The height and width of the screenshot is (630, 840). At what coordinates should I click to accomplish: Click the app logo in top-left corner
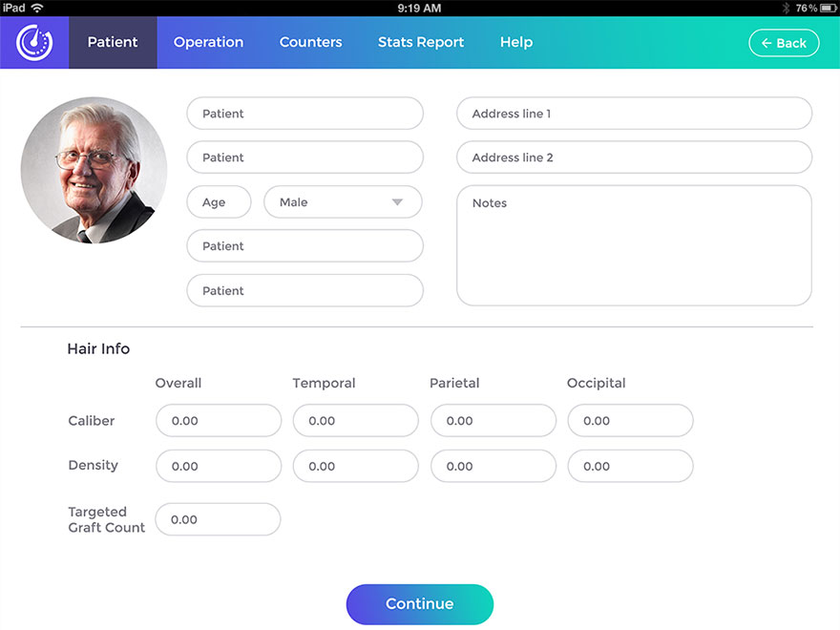point(34,42)
